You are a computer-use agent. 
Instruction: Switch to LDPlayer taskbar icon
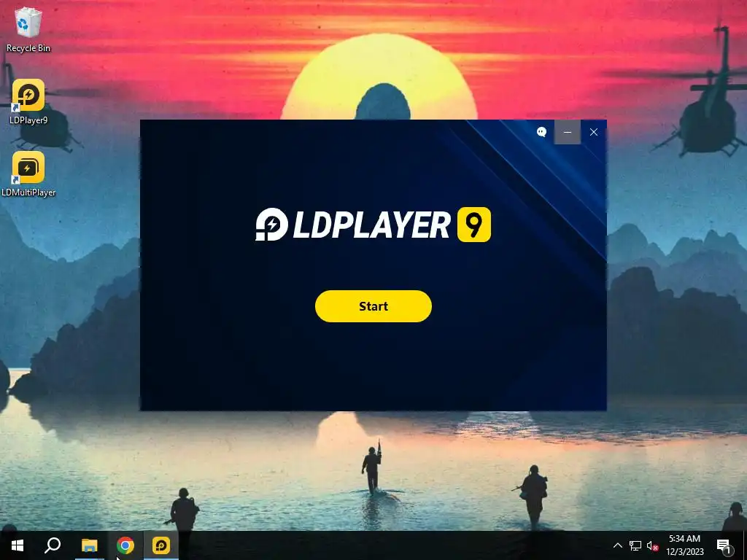pos(161,545)
